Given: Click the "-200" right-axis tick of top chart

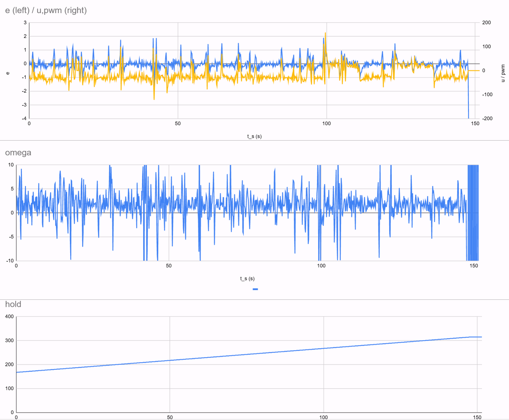Looking at the screenshot, I should tap(487, 119).
